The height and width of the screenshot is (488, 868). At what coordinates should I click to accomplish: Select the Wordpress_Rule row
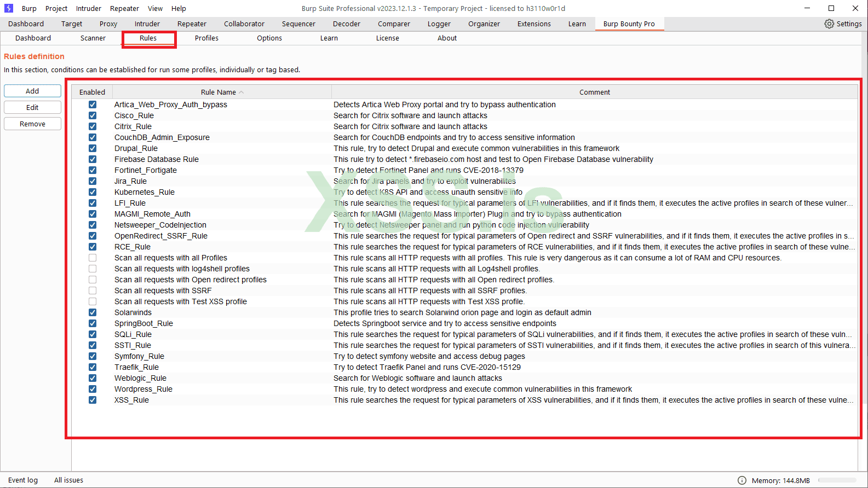(464, 389)
